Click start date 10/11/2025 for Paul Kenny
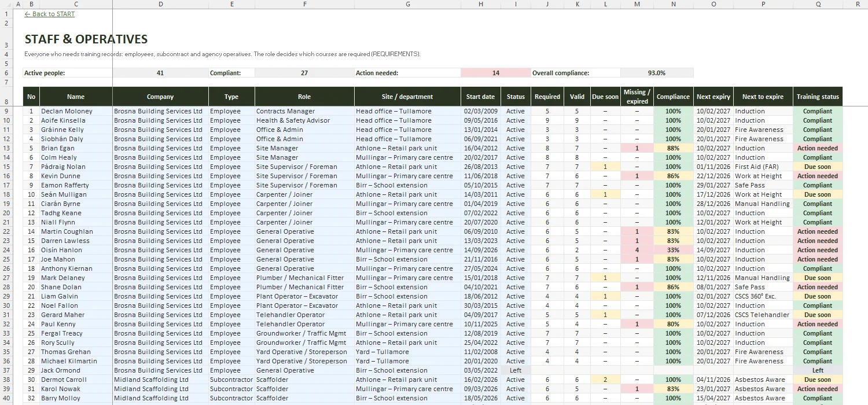Viewport: 868px width, 405px height. (481, 324)
